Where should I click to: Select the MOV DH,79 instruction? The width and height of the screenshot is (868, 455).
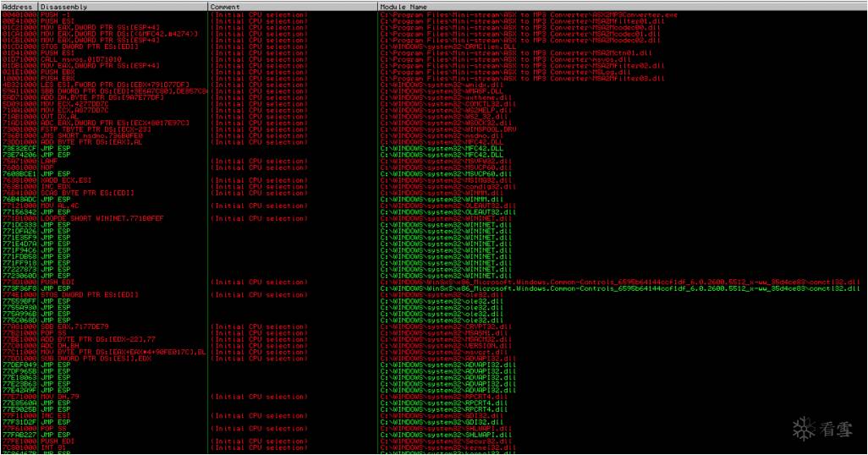(x=59, y=397)
